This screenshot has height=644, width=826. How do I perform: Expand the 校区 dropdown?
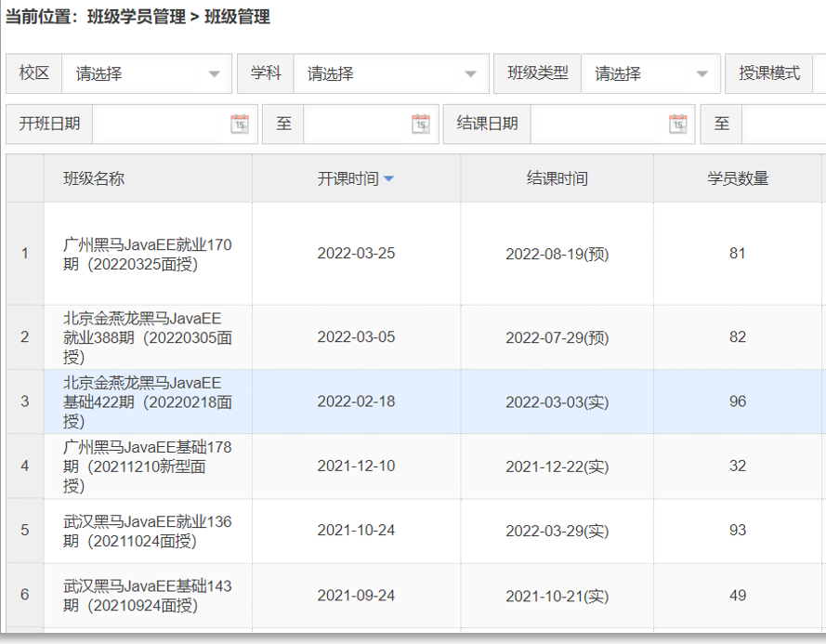[214, 74]
